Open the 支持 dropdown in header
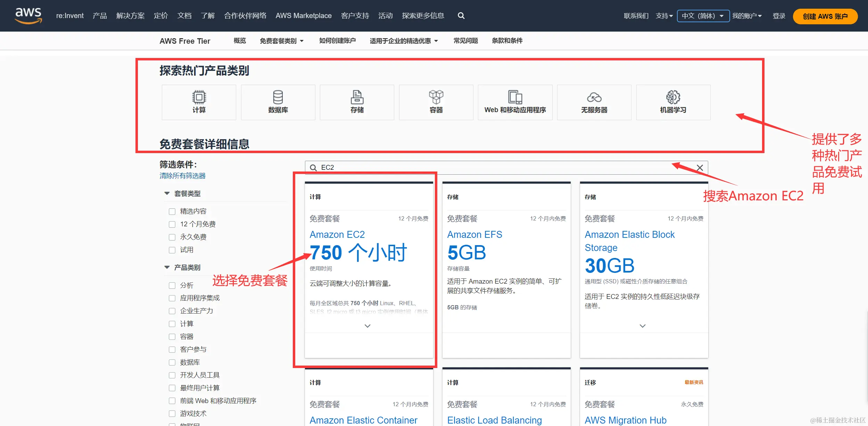 click(664, 16)
